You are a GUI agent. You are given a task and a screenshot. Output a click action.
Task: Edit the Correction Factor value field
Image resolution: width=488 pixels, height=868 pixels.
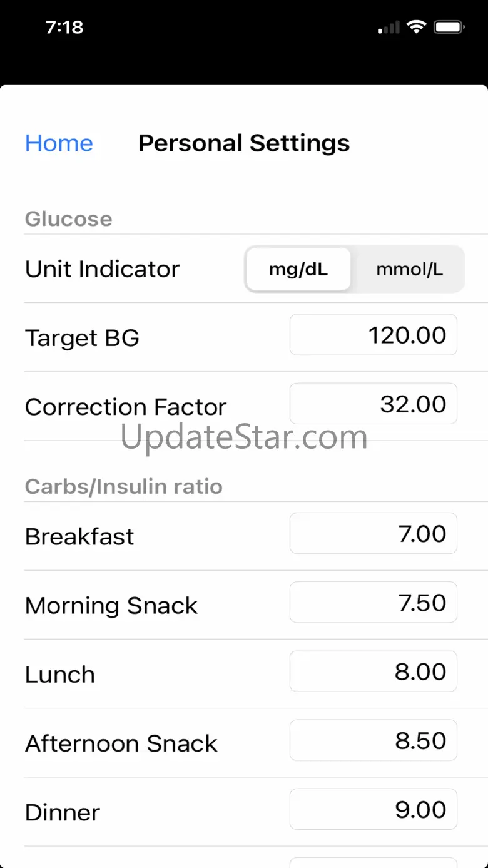pyautogui.click(x=373, y=404)
